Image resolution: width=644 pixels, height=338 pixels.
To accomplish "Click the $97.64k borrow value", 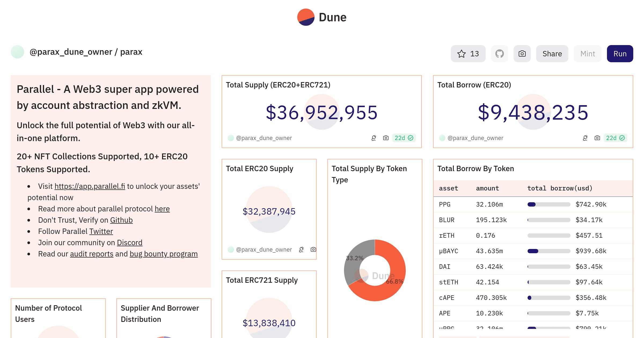I will pos(589,282).
